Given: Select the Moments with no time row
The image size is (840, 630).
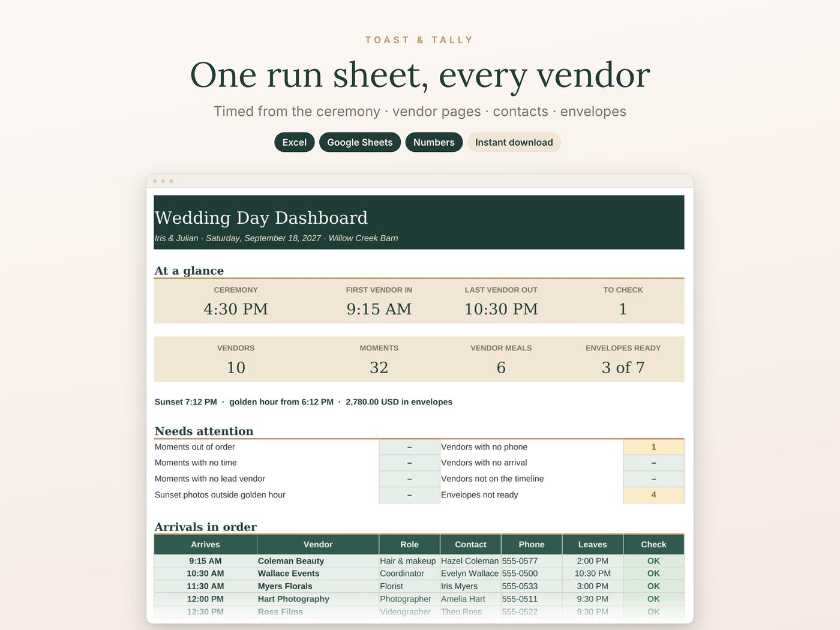Looking at the screenshot, I should [x=297, y=463].
